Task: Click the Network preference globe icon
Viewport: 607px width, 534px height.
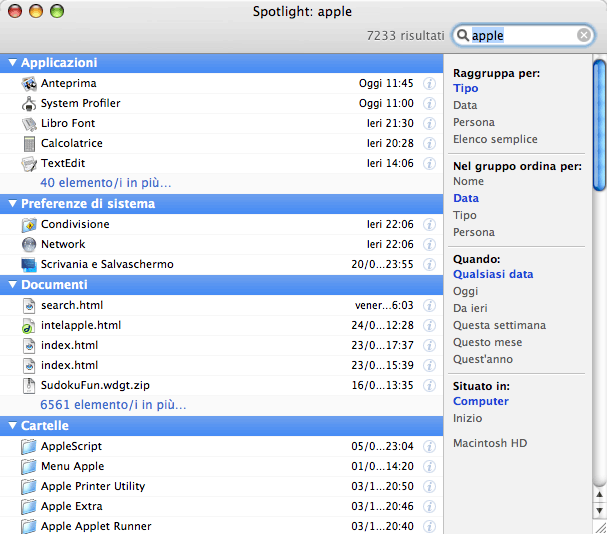Action: 29,245
